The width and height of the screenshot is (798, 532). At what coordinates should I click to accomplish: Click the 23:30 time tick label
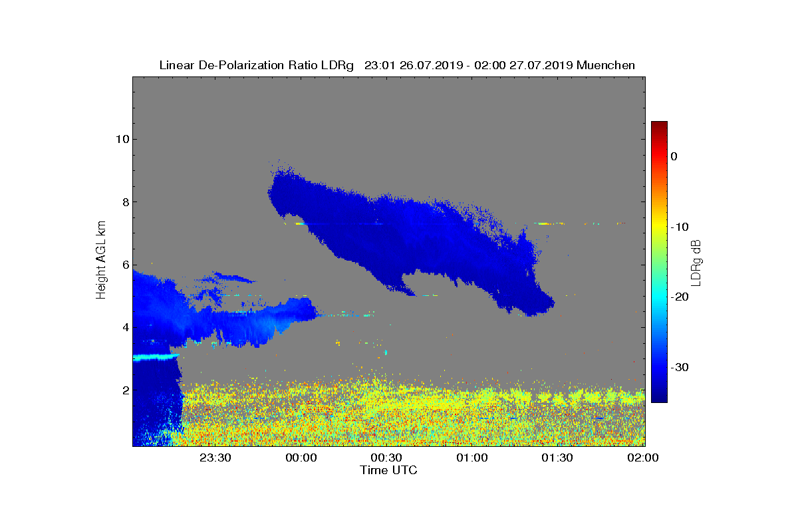point(215,458)
